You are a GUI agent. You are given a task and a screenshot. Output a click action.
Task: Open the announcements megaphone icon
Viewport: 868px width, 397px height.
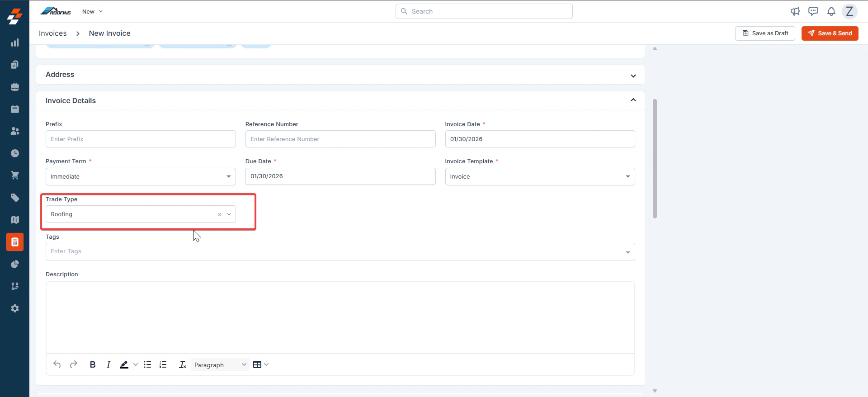[x=795, y=11]
